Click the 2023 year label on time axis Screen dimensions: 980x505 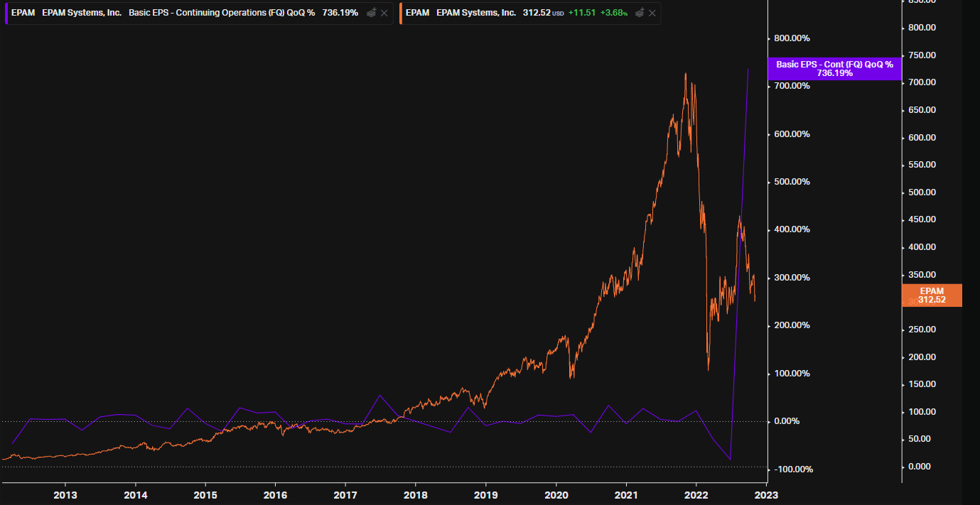(x=766, y=494)
